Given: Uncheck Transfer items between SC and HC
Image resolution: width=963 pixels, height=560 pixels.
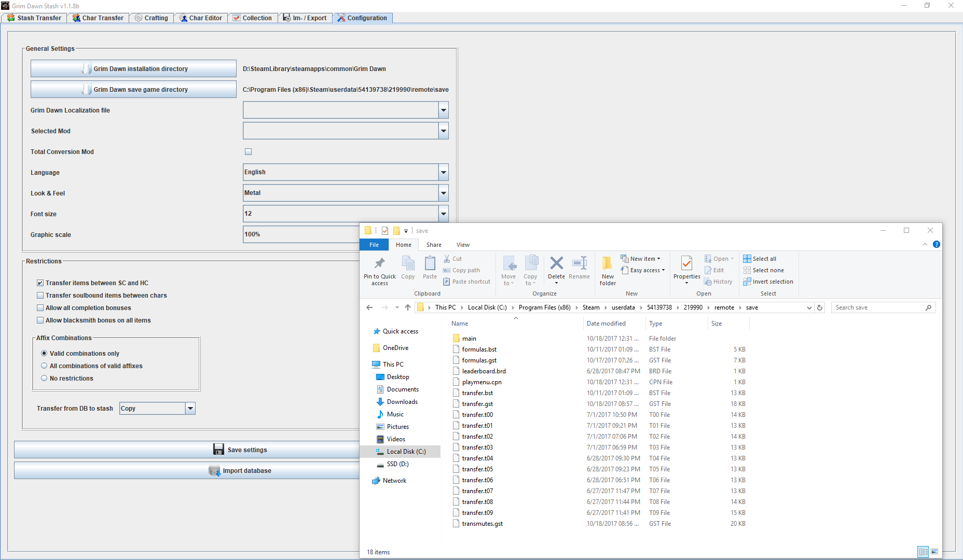Looking at the screenshot, I should 40,283.
